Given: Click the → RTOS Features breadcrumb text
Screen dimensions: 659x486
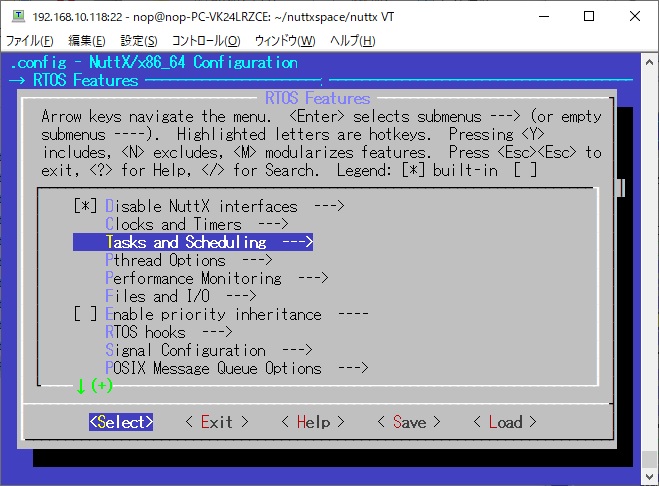Looking at the screenshot, I should 74,80.
